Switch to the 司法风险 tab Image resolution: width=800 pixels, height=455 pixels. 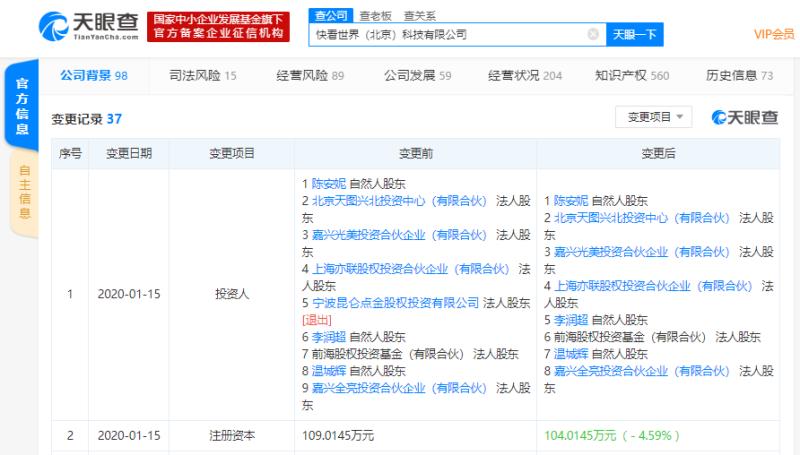click(203, 75)
